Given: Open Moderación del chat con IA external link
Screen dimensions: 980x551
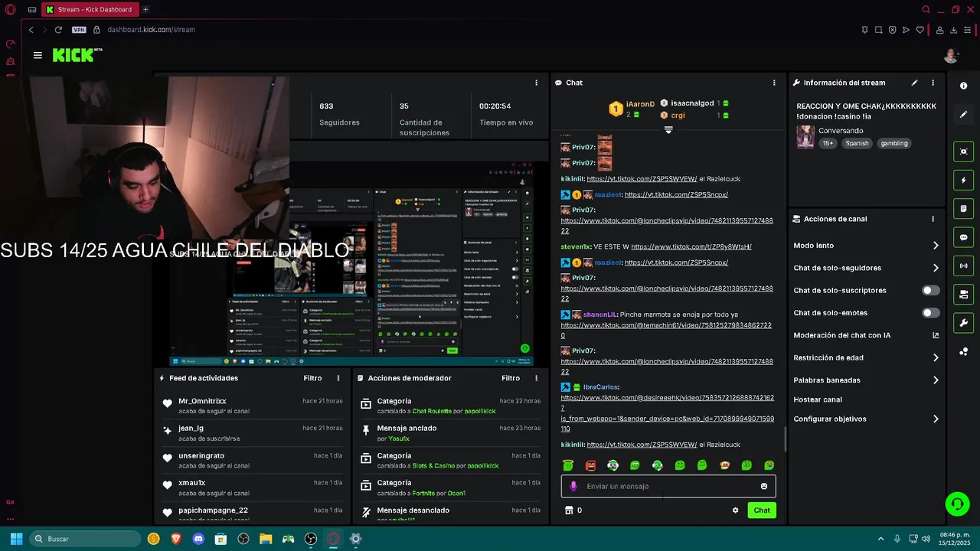Looking at the screenshot, I should point(936,335).
